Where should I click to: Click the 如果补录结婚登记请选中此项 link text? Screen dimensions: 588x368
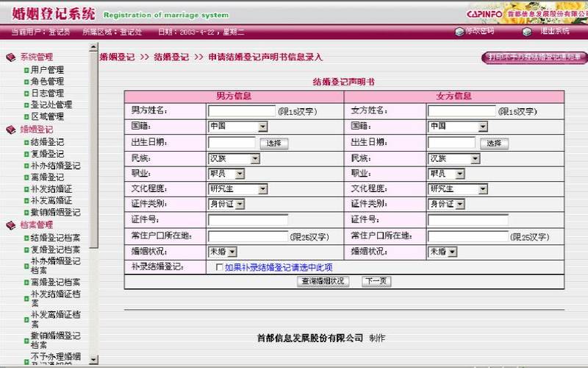pyautogui.click(x=279, y=267)
